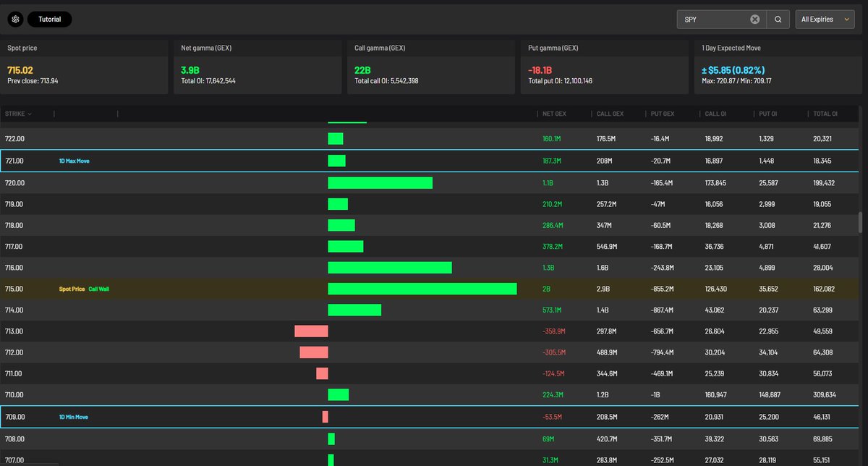Select the strike 717.00 cell

[x=14, y=247]
